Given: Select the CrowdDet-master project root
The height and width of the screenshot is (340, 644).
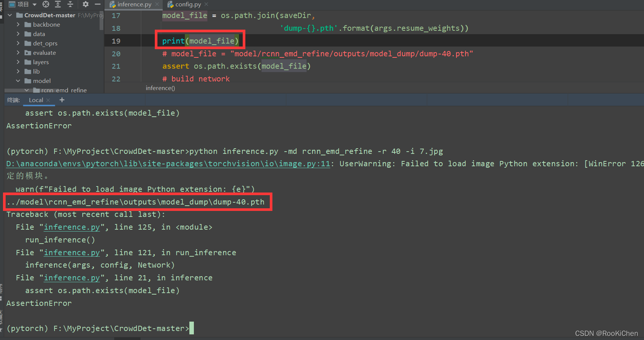Looking at the screenshot, I should click(x=50, y=15).
